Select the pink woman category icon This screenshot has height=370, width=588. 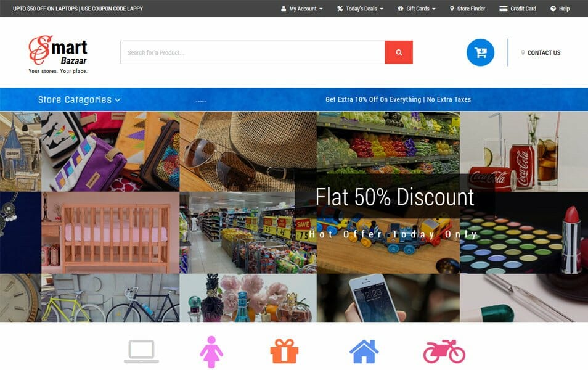(x=211, y=351)
